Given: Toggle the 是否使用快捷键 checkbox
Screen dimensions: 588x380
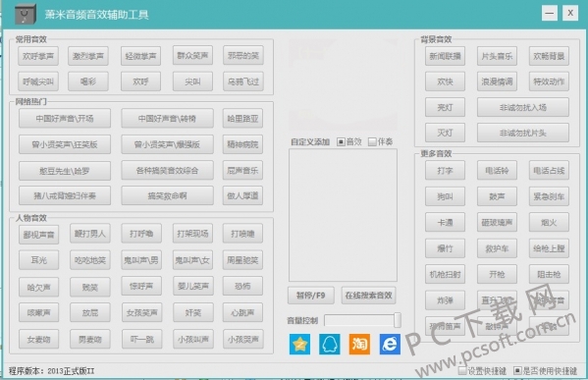Looking at the screenshot, I should tap(517, 370).
